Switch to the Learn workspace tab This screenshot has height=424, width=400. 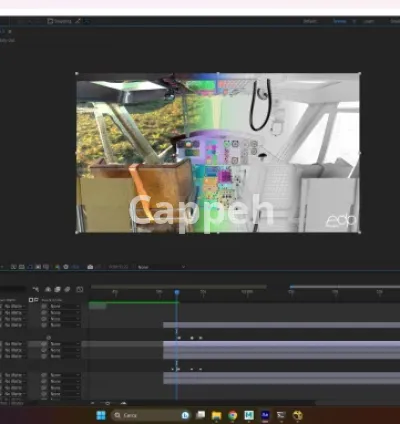(x=368, y=21)
